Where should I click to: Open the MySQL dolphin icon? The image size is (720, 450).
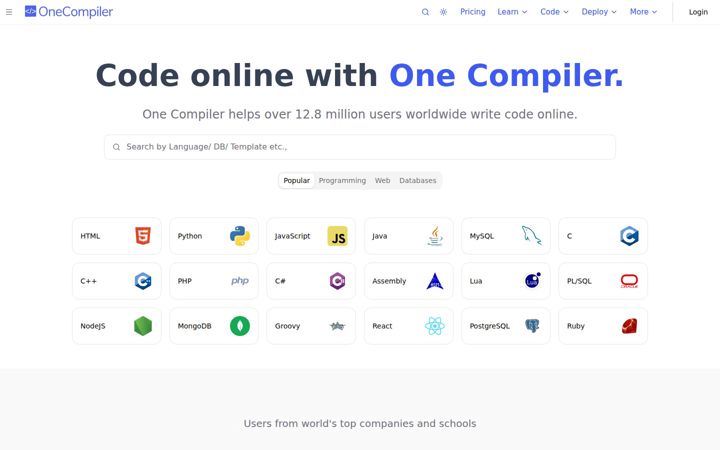(532, 236)
